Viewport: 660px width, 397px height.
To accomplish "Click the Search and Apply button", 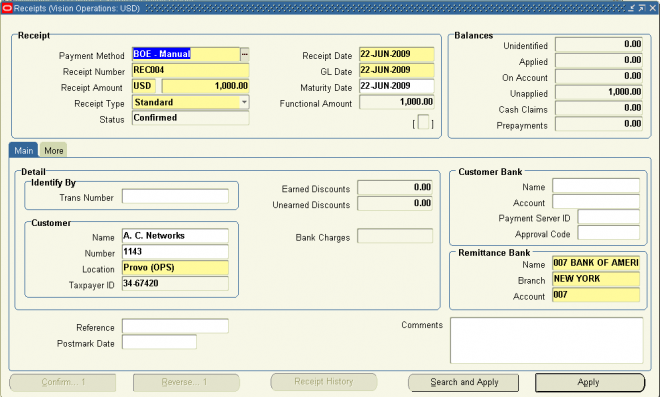I will pyautogui.click(x=463, y=382).
